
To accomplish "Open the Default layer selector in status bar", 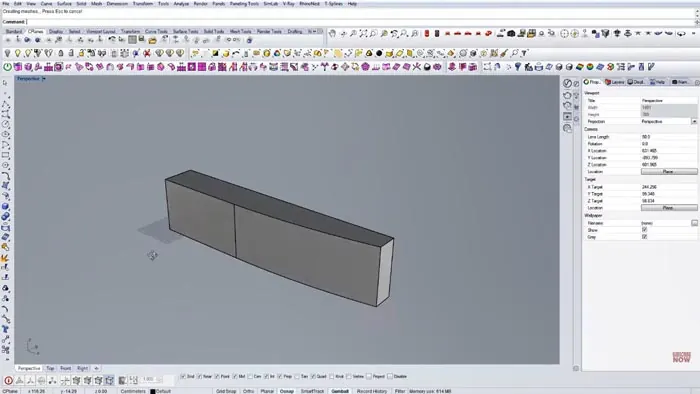I will [163, 391].
